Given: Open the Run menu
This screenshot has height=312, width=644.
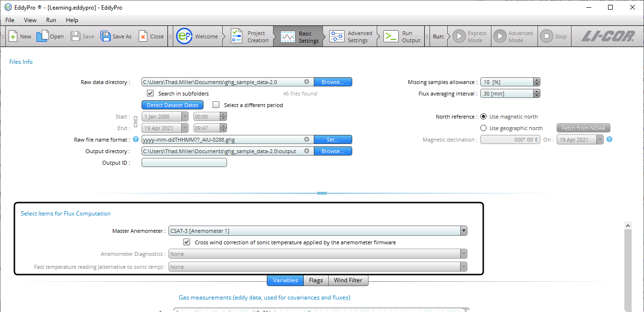Looking at the screenshot, I should (x=51, y=20).
